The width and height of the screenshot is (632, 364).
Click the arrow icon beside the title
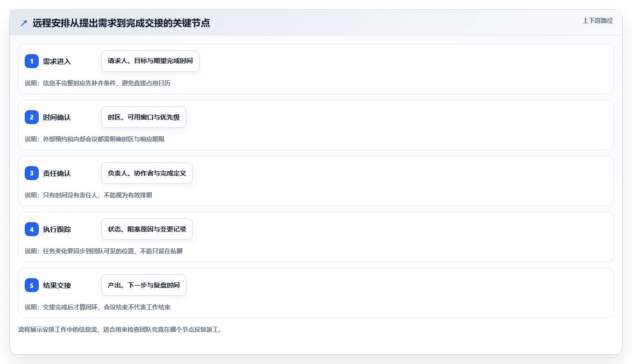(24, 23)
